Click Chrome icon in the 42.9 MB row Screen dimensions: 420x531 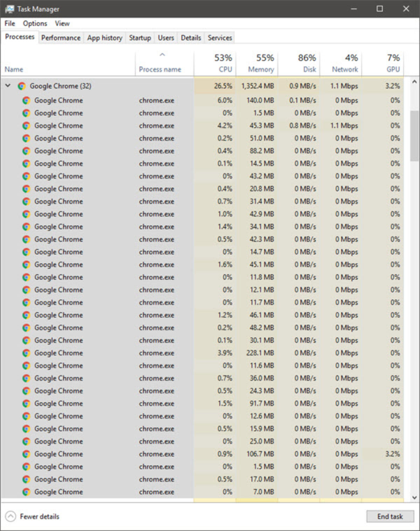coord(26,214)
